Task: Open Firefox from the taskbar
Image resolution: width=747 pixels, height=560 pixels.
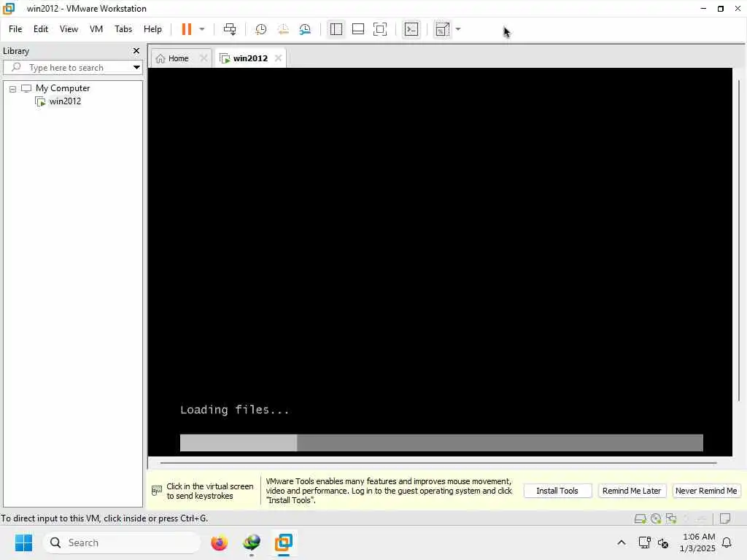Action: (219, 542)
